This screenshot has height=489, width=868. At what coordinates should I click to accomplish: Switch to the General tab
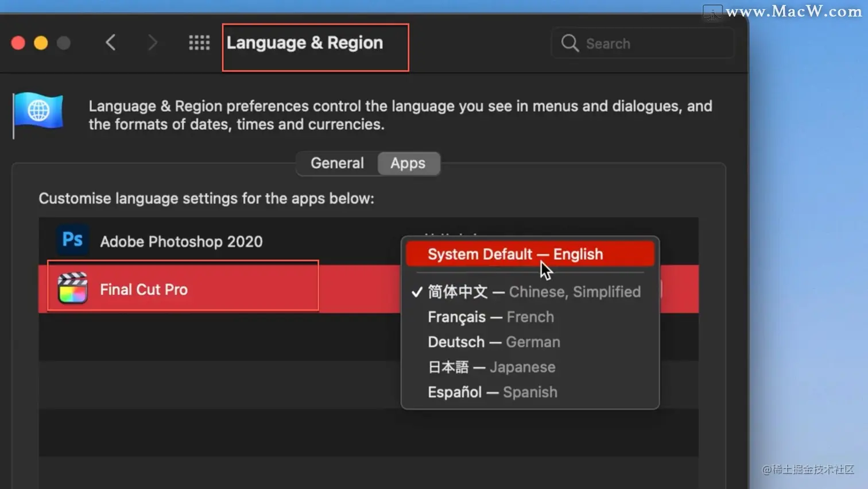337,163
